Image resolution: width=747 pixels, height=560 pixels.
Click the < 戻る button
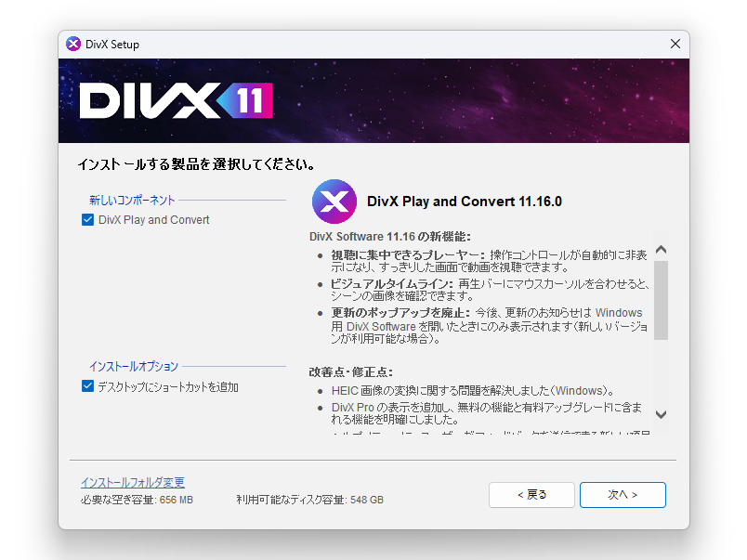(531, 495)
